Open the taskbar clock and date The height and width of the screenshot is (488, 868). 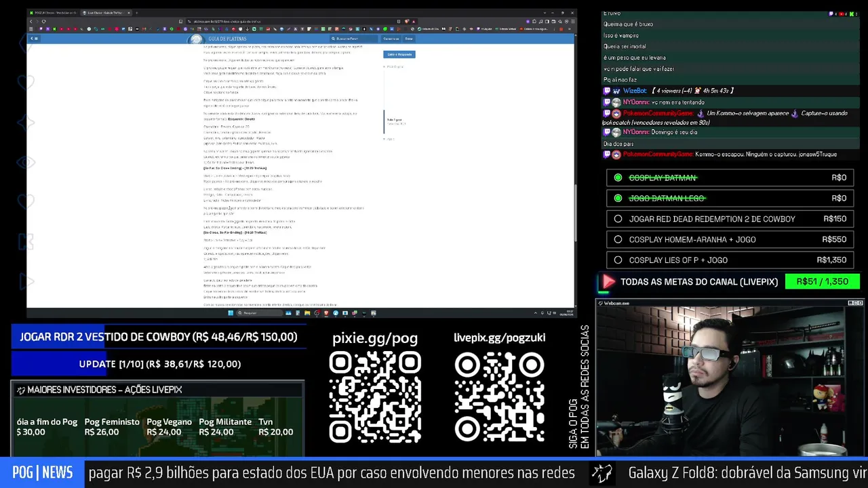pos(568,313)
